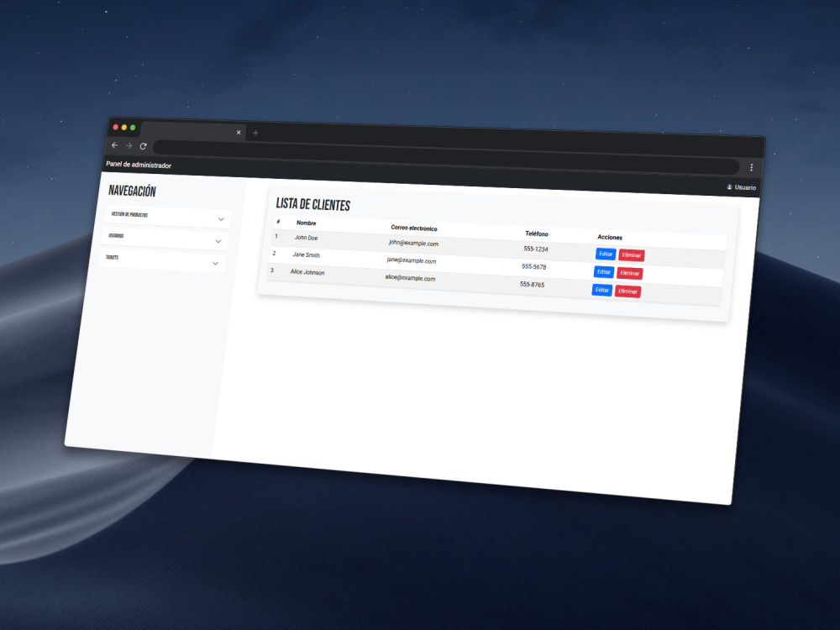The image size is (840, 630).
Task: Close the current browser tab
Action: 239,133
